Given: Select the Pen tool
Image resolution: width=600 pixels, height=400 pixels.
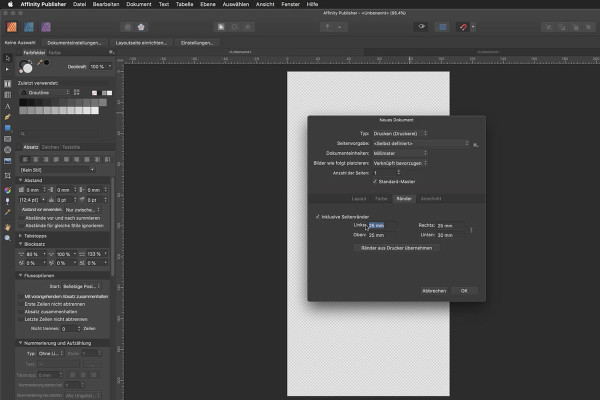Looking at the screenshot, I should tap(8, 117).
